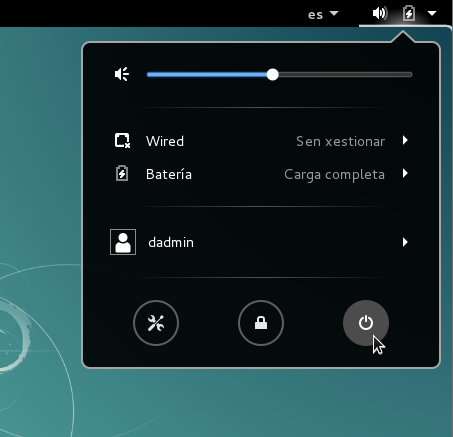This screenshot has width=453, height=437.
Task: Lock the screen with the padlock button
Action: tap(261, 323)
